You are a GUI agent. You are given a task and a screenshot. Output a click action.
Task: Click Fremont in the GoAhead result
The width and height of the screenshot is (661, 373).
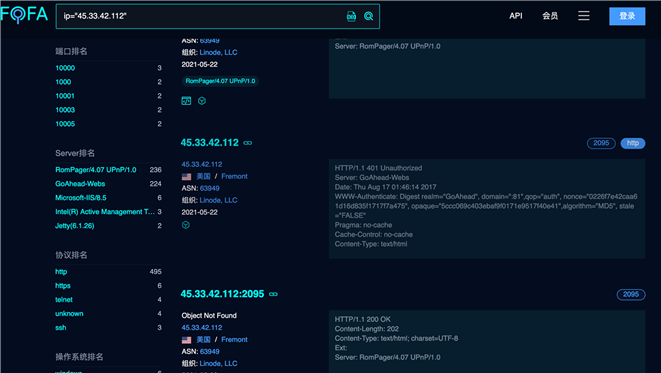click(234, 176)
